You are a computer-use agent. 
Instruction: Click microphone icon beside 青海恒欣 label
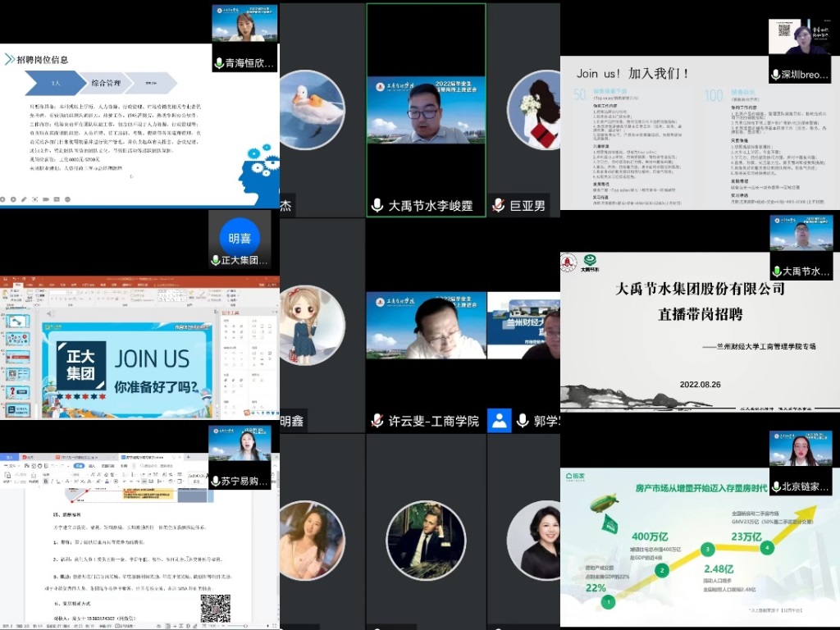(x=218, y=63)
